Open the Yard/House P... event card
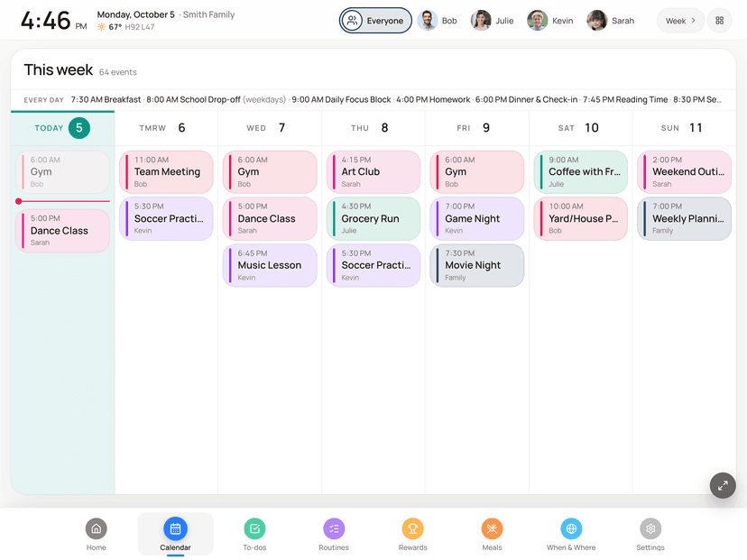The height and width of the screenshot is (560, 747). pos(581,218)
